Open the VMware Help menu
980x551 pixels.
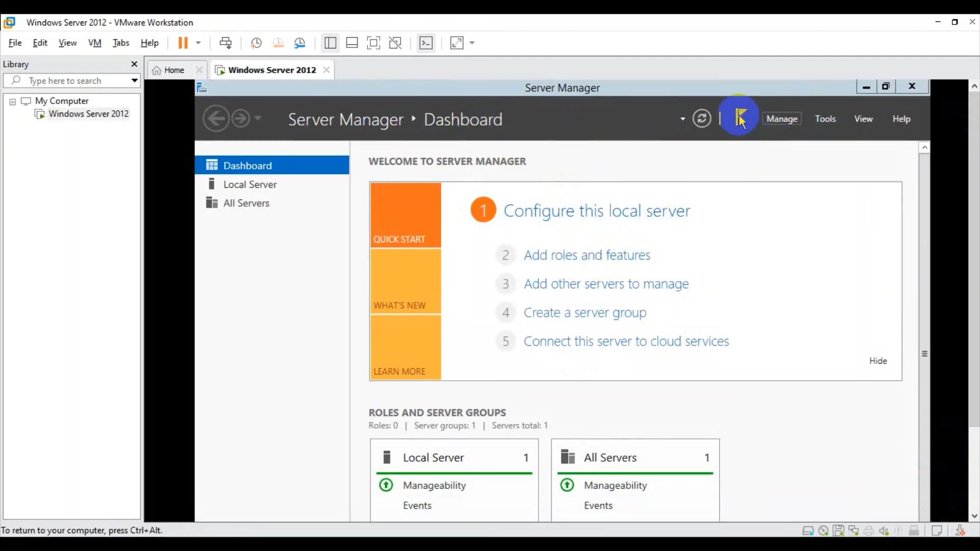click(x=150, y=43)
